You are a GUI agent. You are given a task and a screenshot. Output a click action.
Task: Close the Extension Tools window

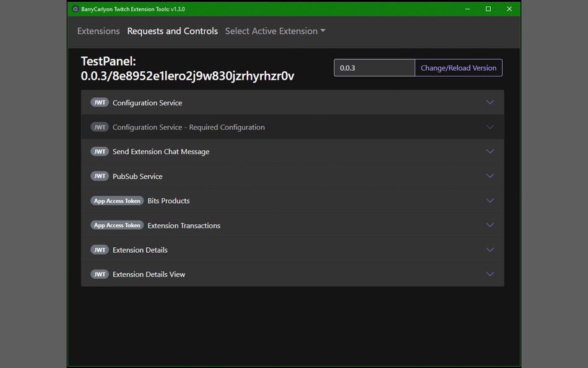[509, 9]
